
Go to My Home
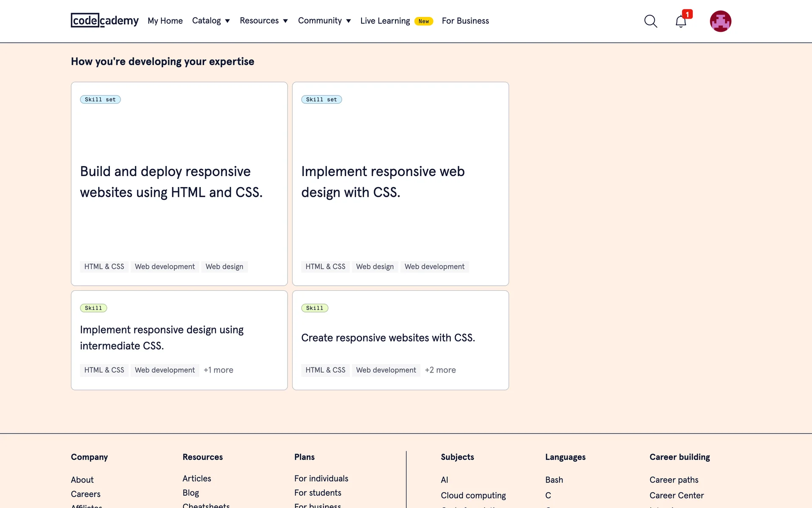click(x=165, y=21)
